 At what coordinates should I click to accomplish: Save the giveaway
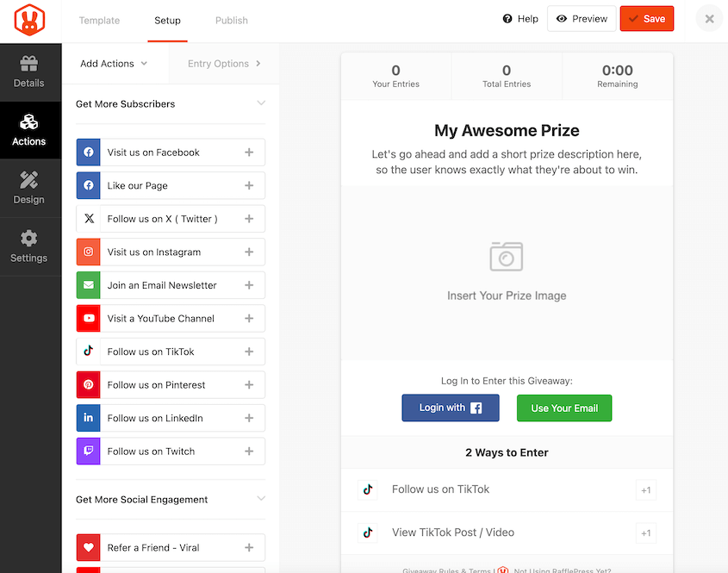point(647,17)
